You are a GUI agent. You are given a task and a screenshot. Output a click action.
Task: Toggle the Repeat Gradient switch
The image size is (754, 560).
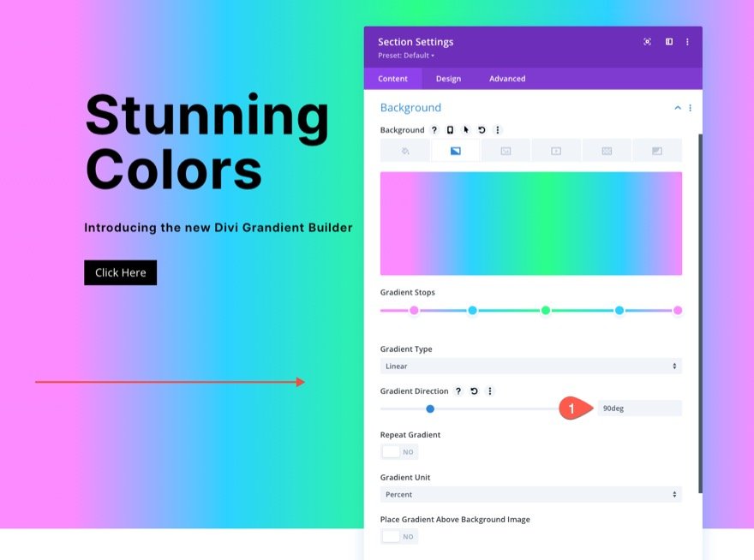(x=399, y=452)
